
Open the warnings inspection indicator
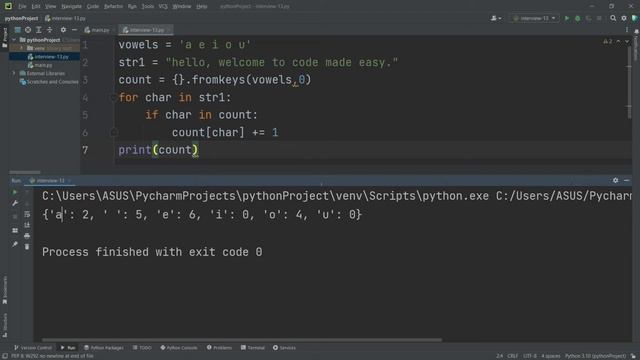click(x=608, y=41)
